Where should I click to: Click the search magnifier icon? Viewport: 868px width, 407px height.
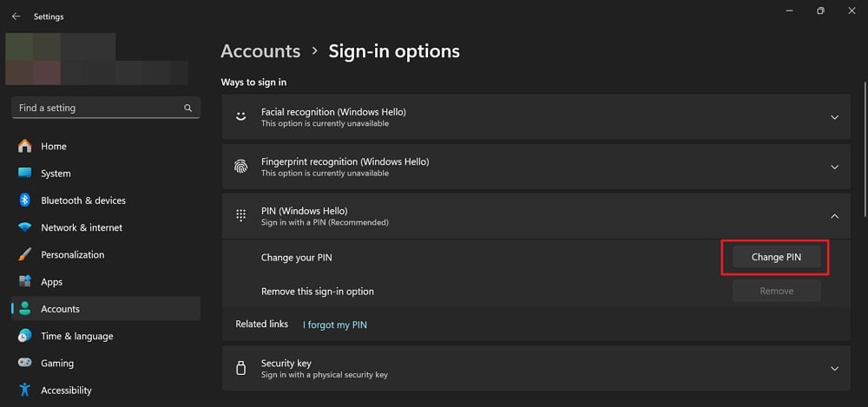187,108
